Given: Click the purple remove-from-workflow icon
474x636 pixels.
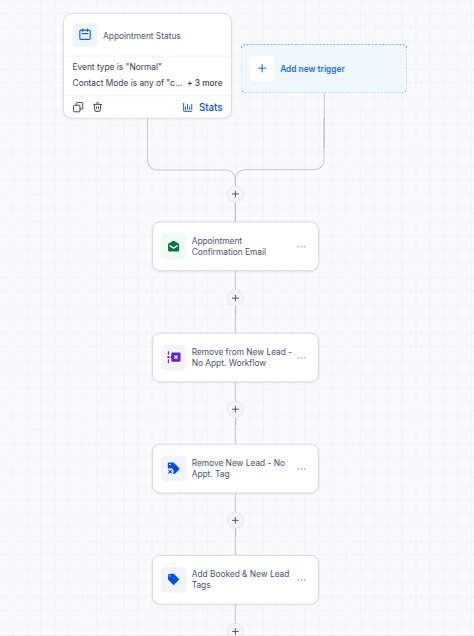Looking at the screenshot, I should click(174, 357).
